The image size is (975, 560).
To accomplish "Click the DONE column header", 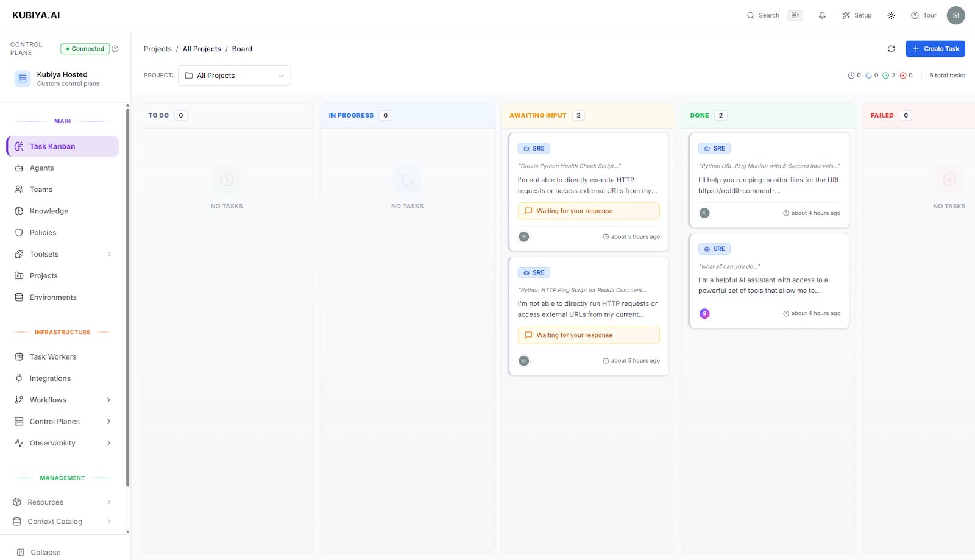I will (x=768, y=115).
